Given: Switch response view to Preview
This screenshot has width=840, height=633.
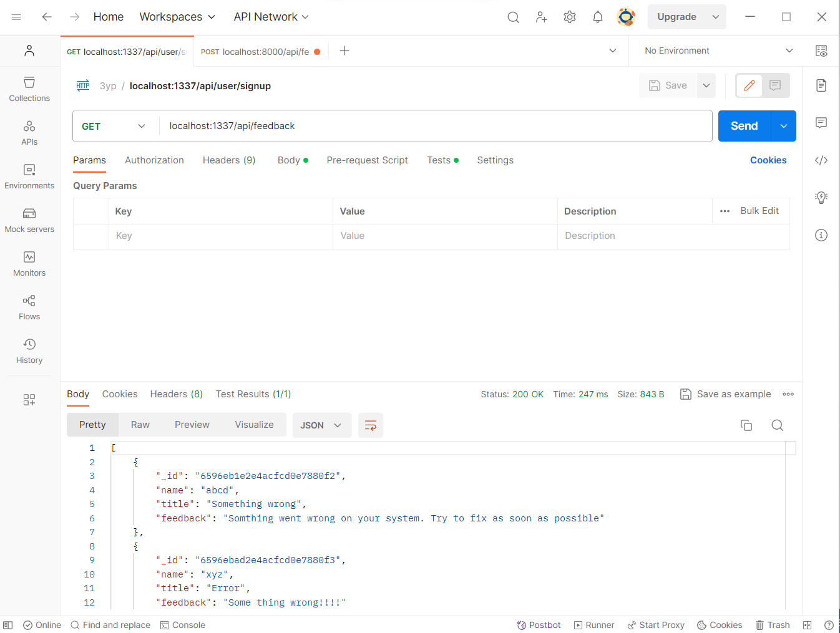Looking at the screenshot, I should (192, 425).
